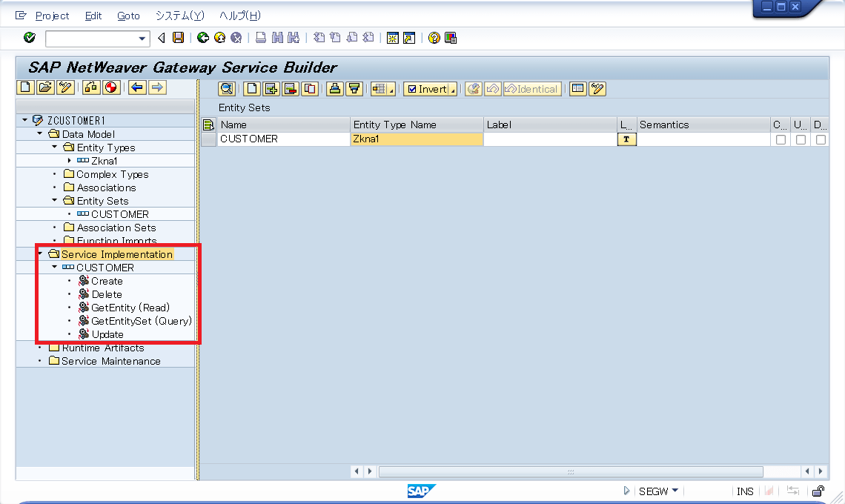This screenshot has height=504, width=845.
Task: Select the Update operation node
Action: tap(107, 334)
